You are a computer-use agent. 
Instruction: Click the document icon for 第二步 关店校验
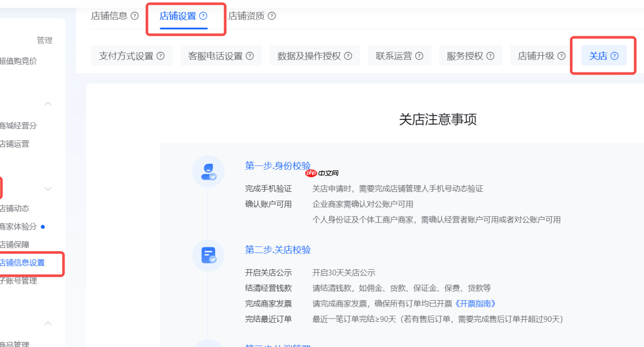pos(208,255)
